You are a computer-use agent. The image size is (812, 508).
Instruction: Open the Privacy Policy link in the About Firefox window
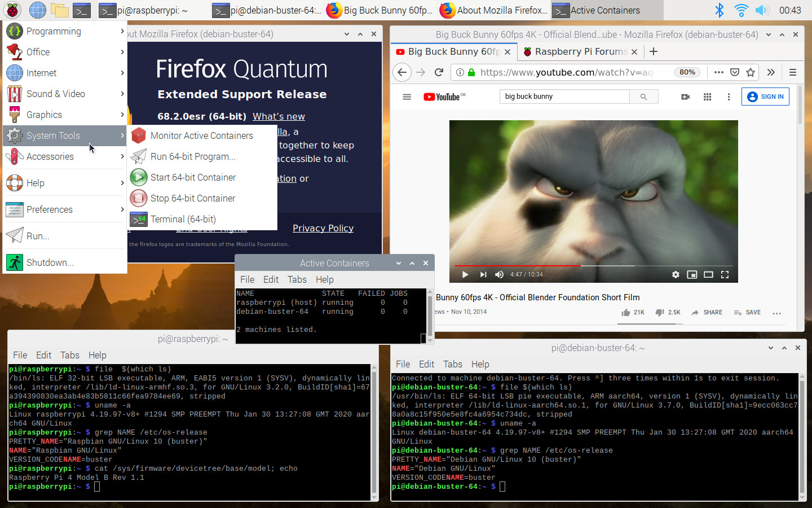(x=323, y=228)
